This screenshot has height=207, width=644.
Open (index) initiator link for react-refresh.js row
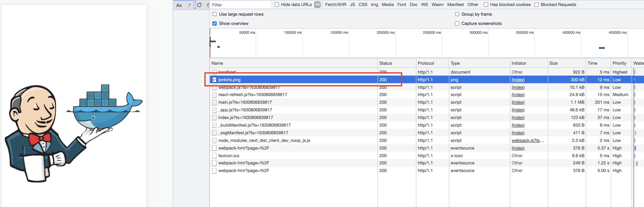click(518, 95)
